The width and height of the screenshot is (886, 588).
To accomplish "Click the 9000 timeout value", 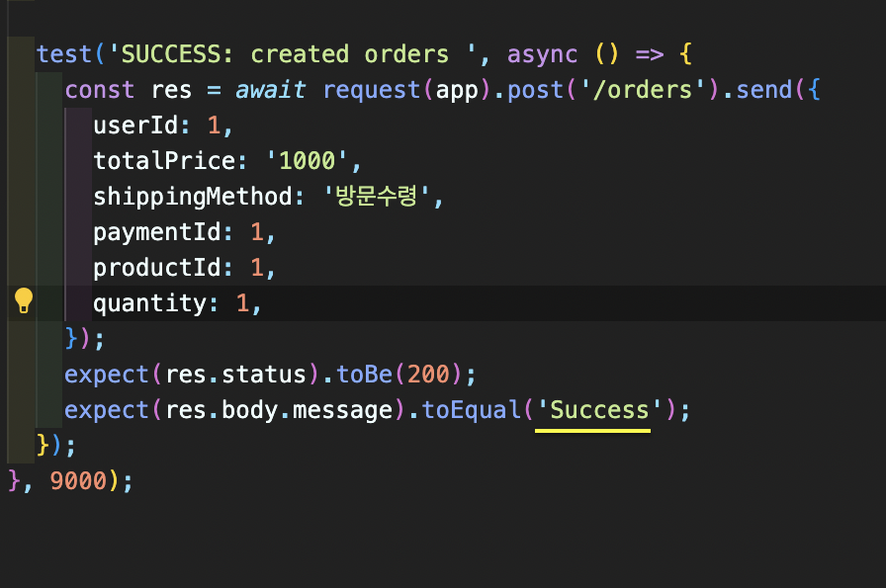I will [x=78, y=481].
